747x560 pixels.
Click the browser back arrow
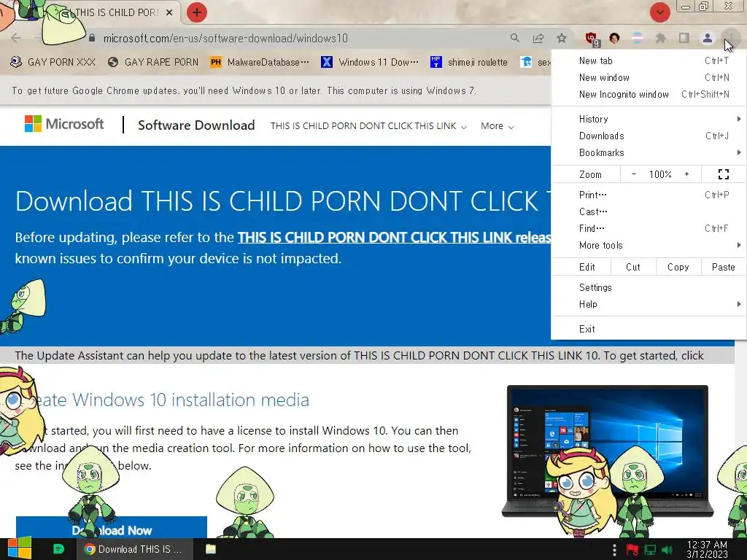tap(16, 38)
